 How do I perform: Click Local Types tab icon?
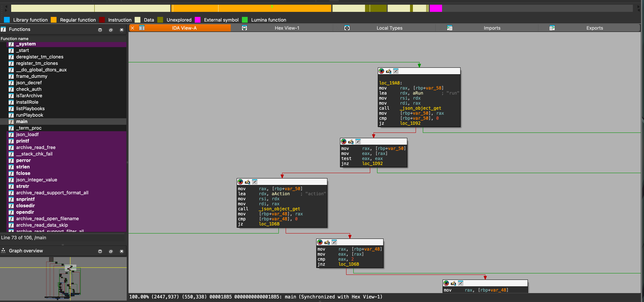347,28
